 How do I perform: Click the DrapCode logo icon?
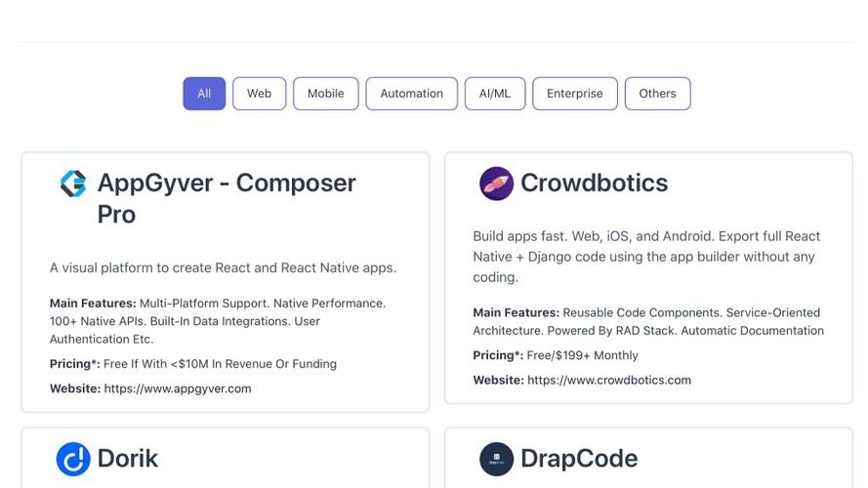point(496,459)
